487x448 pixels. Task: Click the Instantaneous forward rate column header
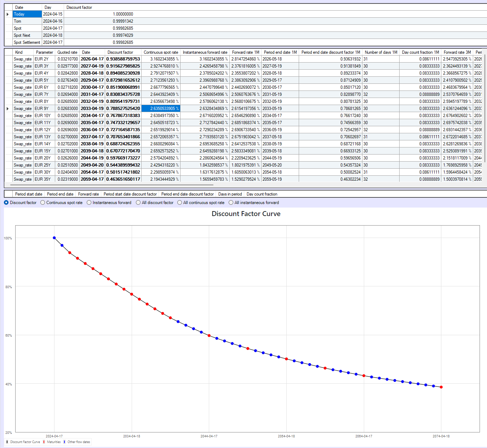205,52
